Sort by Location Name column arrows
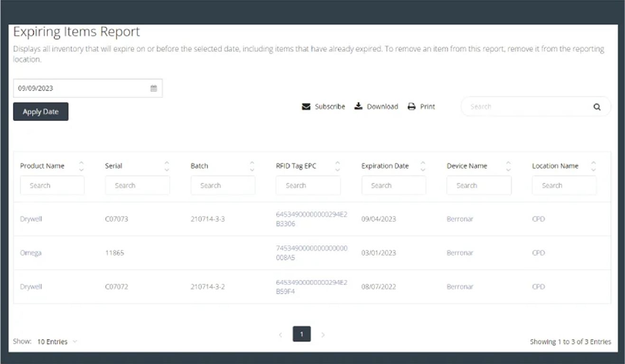This screenshot has width=625, height=364. pyautogui.click(x=593, y=166)
